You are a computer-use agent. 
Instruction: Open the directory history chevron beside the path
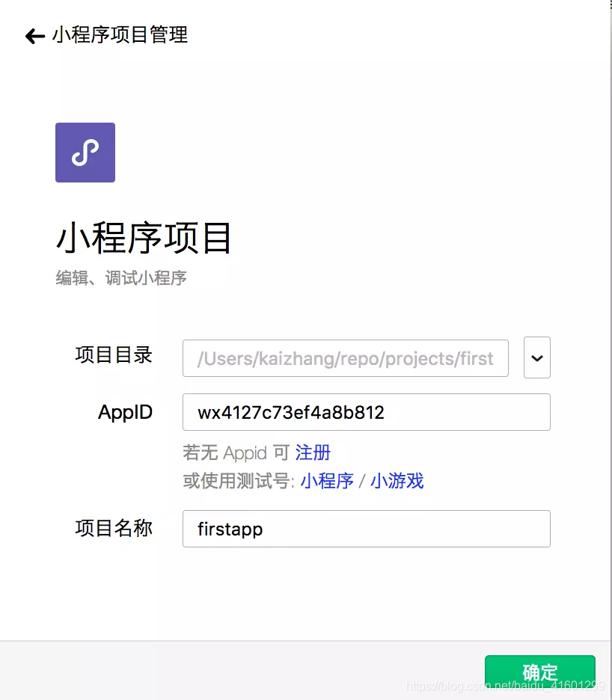pyautogui.click(x=536, y=357)
